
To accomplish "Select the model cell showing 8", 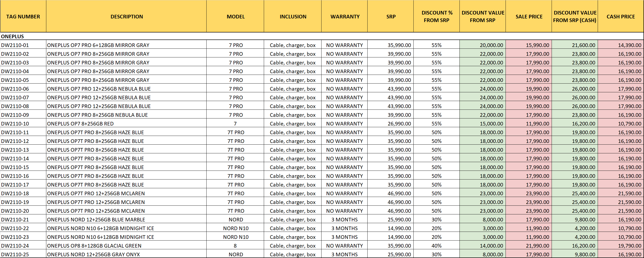I will point(235,246).
